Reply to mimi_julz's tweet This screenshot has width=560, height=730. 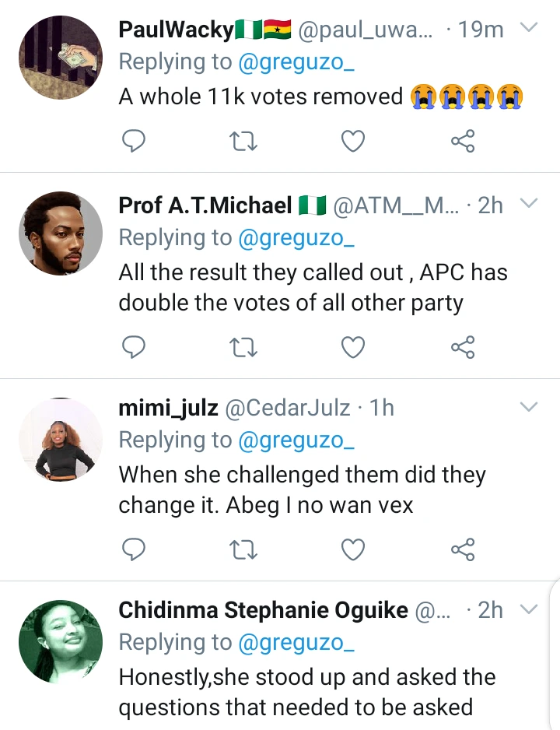coord(135,550)
